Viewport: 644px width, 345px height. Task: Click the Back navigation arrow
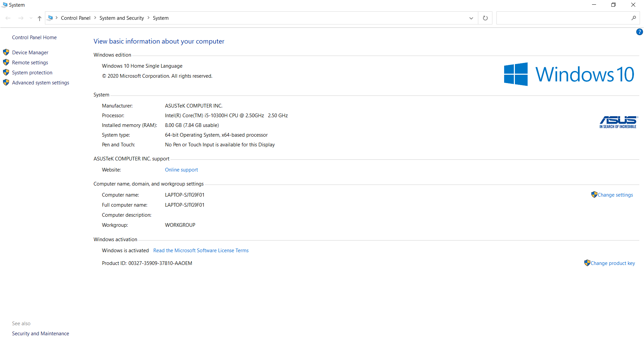(x=8, y=18)
